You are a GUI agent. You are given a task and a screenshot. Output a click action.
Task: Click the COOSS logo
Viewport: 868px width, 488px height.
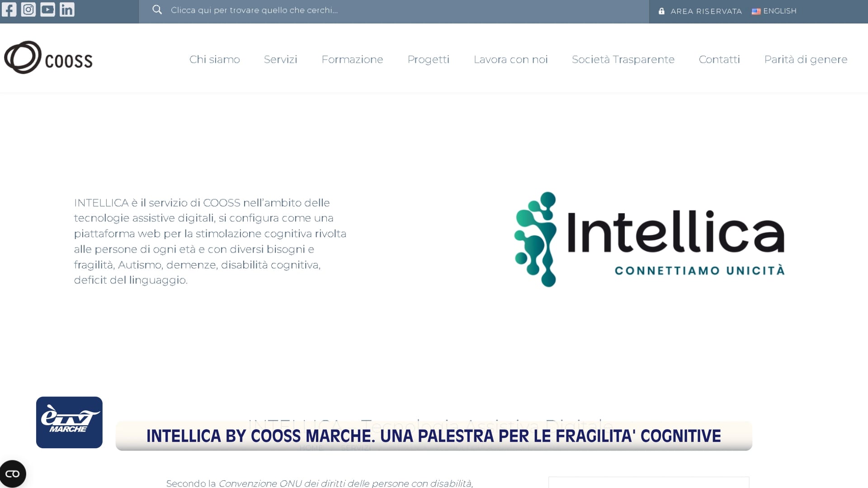(x=48, y=58)
